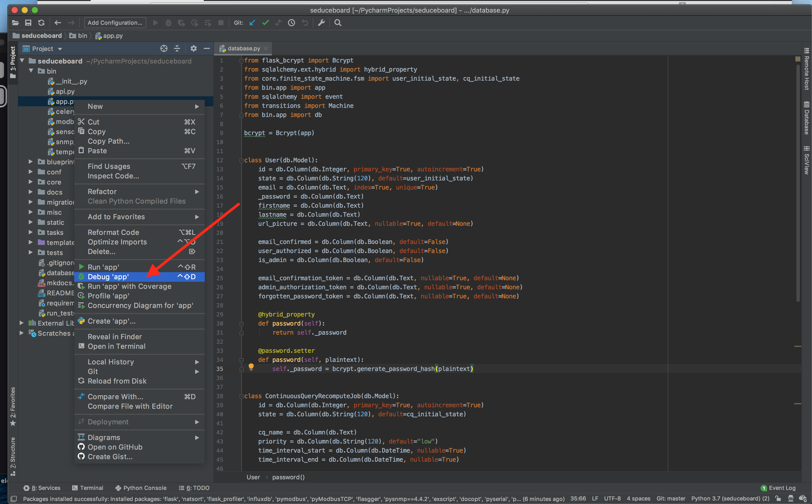Expand the tests folder

tap(31, 253)
